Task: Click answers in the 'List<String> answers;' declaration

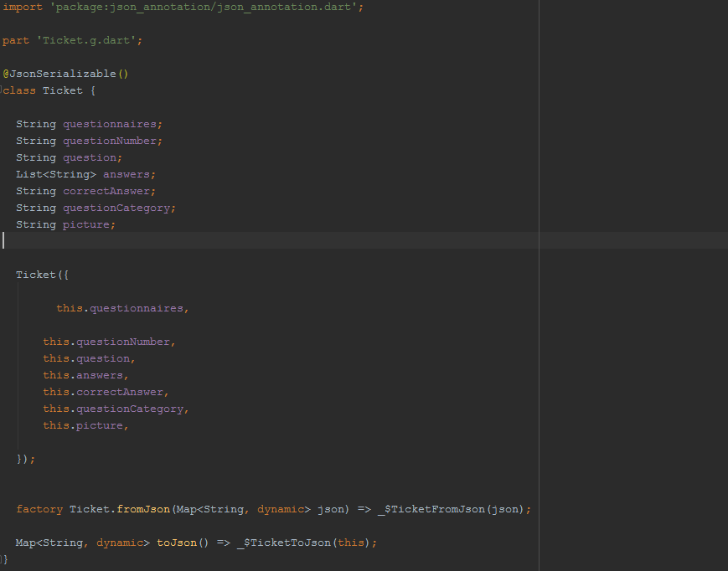Action: point(126,174)
